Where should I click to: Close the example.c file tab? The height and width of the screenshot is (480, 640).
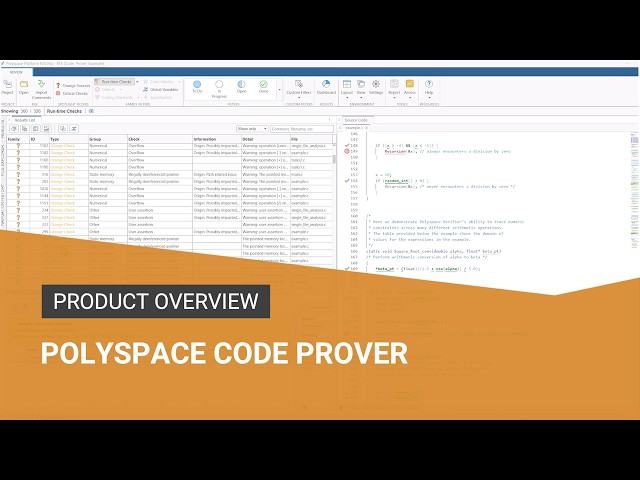[x=366, y=128]
